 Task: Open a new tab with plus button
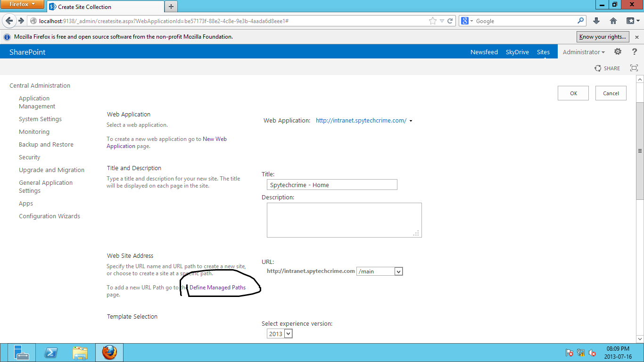[x=171, y=7]
